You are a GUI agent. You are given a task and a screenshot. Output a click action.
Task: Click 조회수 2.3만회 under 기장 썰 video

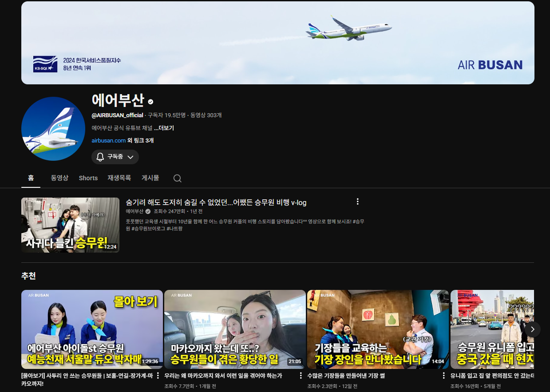322,386
